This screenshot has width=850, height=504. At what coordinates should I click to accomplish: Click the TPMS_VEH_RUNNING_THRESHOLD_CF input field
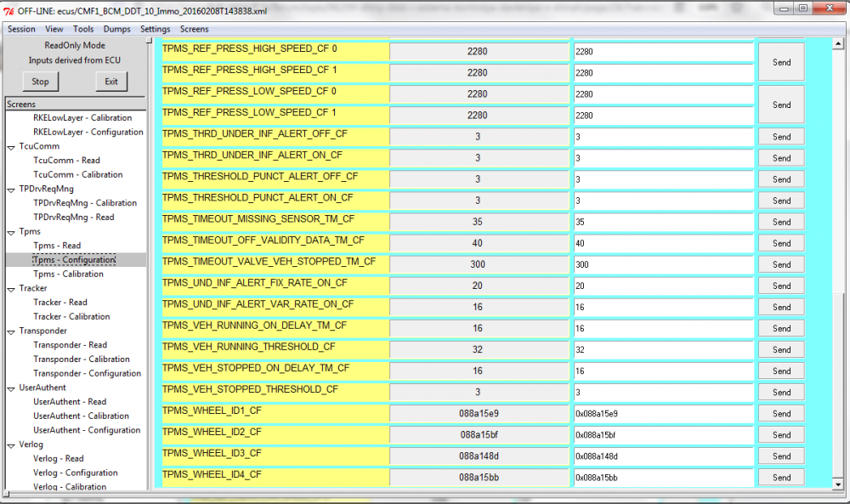(x=664, y=349)
